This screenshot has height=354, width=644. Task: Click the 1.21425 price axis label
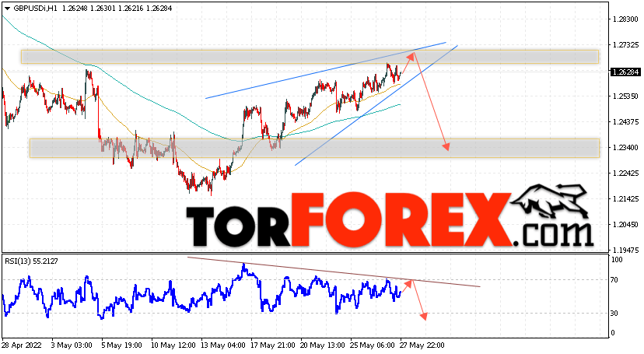625,198
